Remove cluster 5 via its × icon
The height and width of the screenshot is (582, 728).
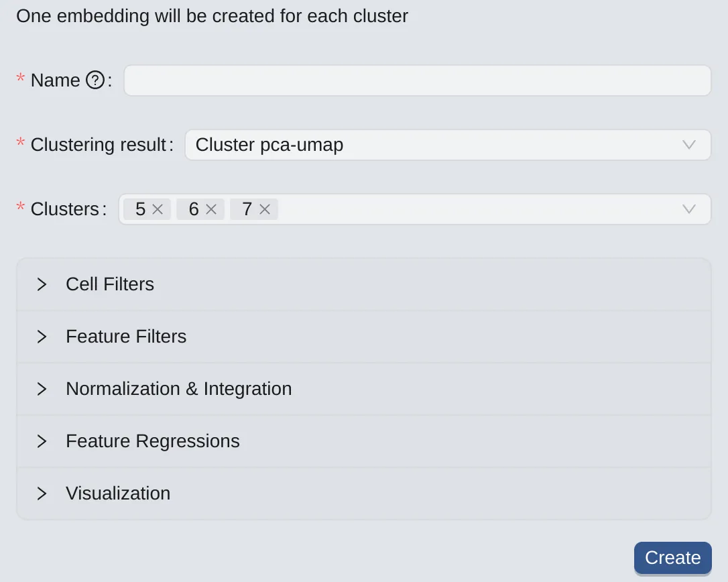click(x=157, y=209)
